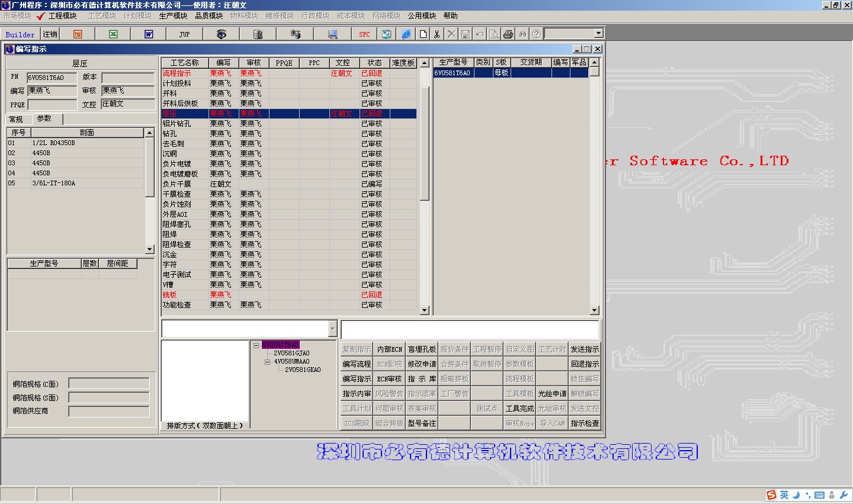
Task: Open the 工程模块 menu
Action: [62, 16]
